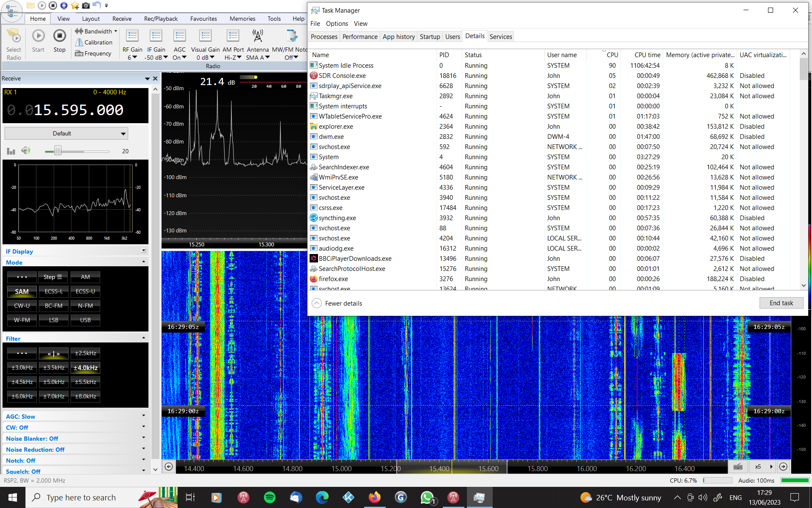Click the volume slider handle

58,151
